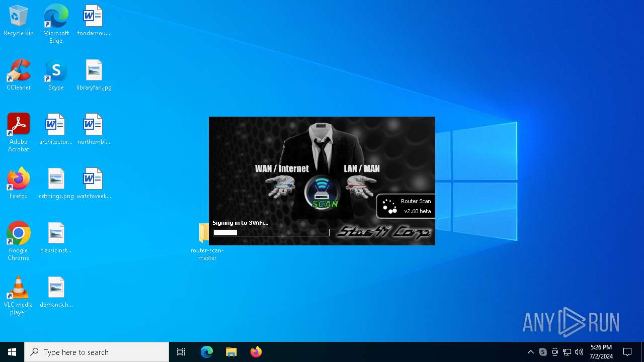Select the northernbi... Word document
Screen dimensions: 644x362
tap(94, 129)
